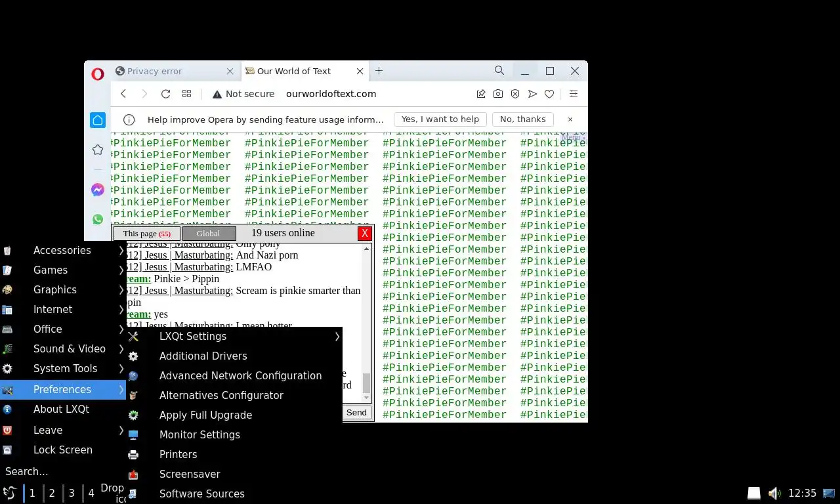Open Opera ad blocker shield icon

click(515, 94)
